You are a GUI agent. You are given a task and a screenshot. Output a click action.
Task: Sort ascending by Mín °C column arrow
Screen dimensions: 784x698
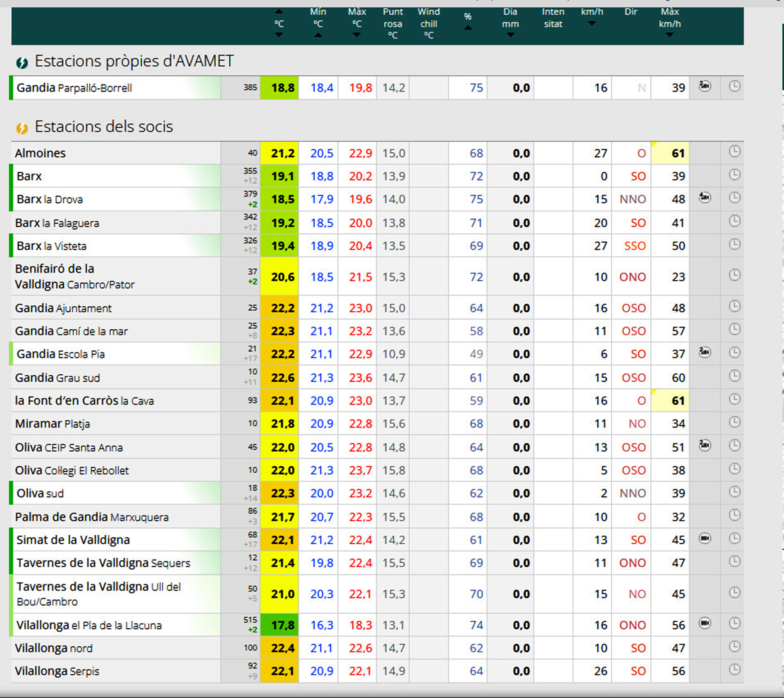(318, 35)
